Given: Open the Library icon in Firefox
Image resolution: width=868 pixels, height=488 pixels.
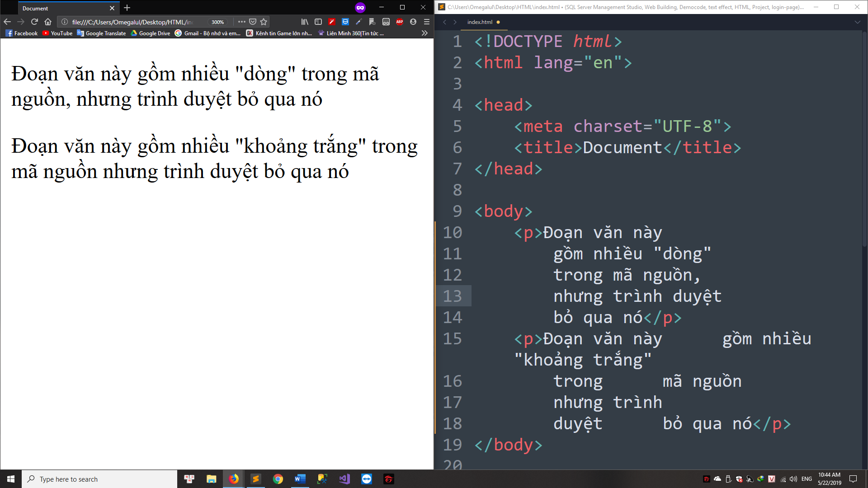Looking at the screenshot, I should [x=305, y=22].
